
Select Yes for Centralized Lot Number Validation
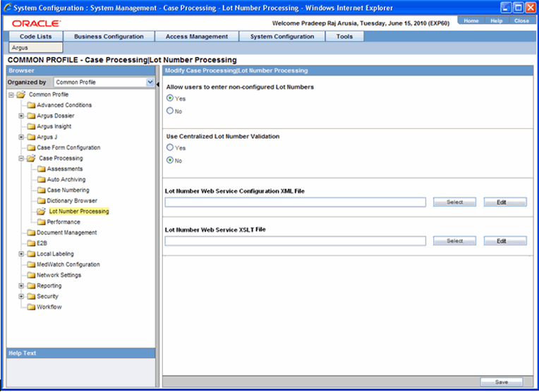[170, 148]
